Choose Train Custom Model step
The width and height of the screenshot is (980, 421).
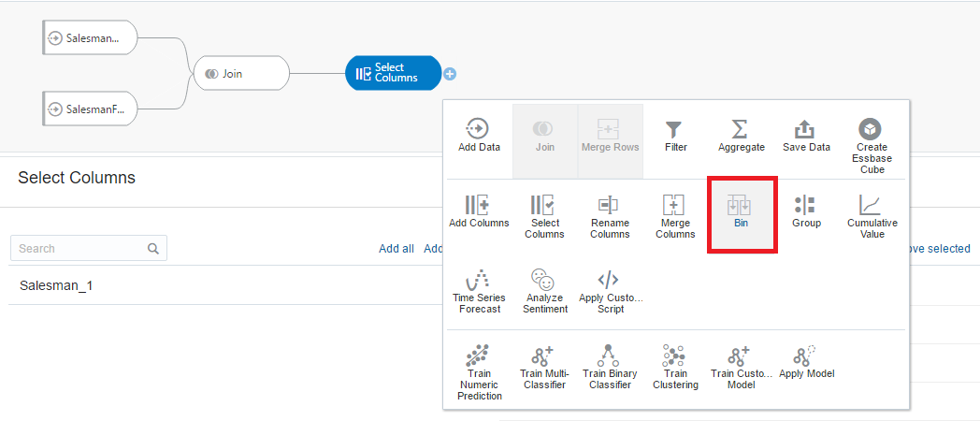[x=741, y=367]
